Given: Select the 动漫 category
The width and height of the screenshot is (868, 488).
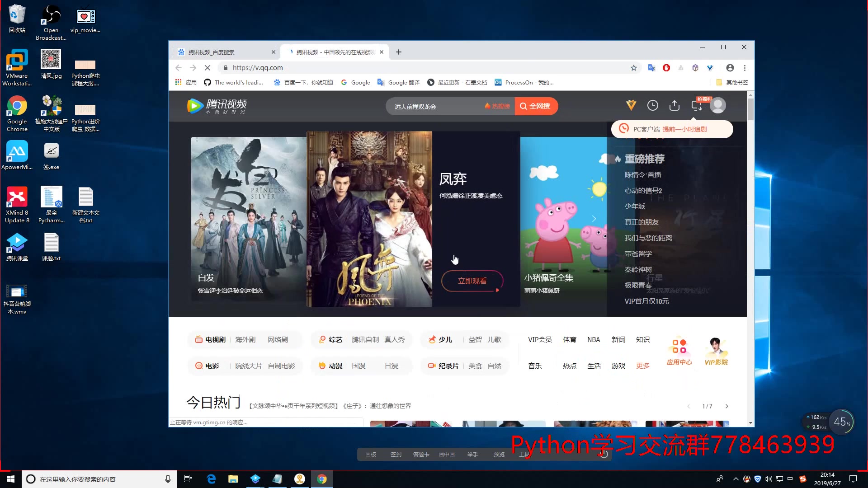Looking at the screenshot, I should click(330, 366).
